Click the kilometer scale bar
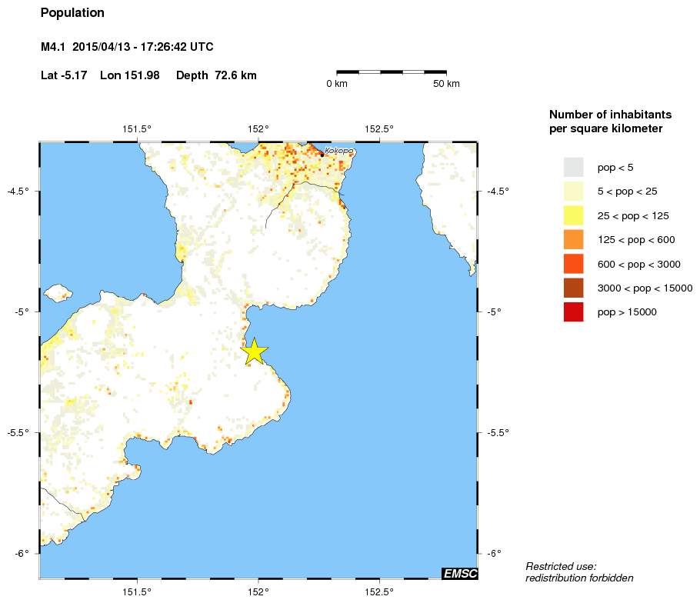This screenshot has height=603, width=700. 392,72
